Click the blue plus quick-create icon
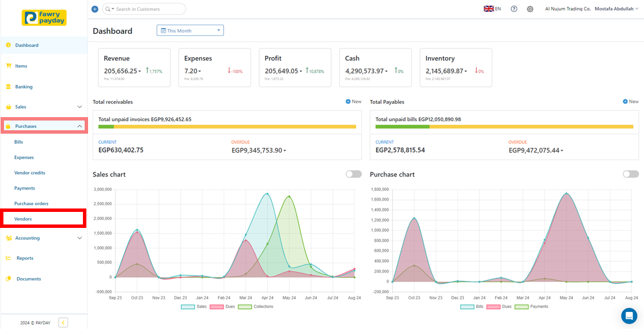Screen dimensions: 644x329 [x=95, y=9]
